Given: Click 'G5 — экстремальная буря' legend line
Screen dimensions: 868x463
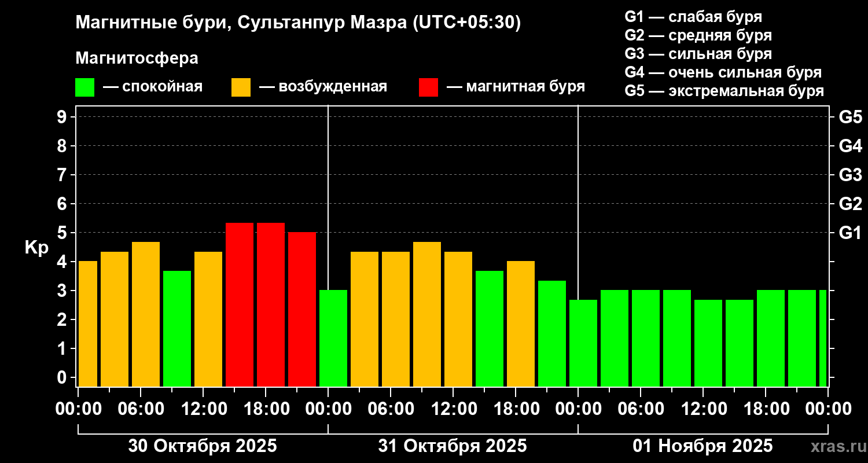Looking at the screenshot, I should [x=724, y=91].
